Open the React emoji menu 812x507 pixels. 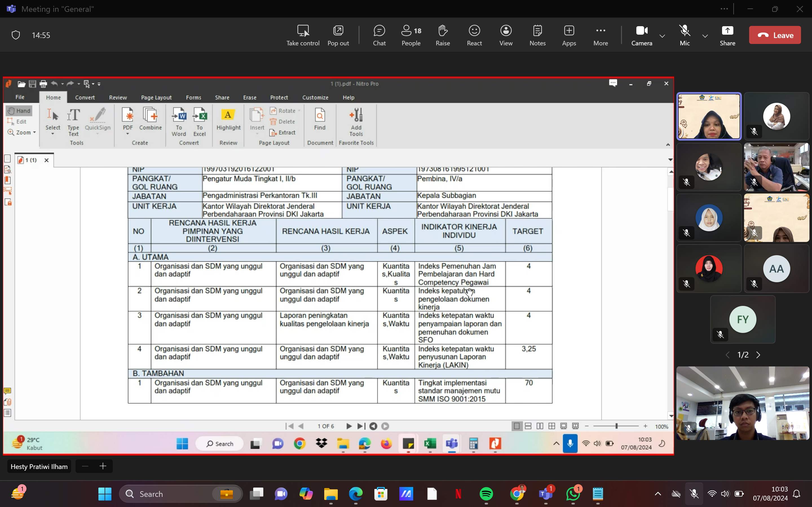[x=474, y=35]
